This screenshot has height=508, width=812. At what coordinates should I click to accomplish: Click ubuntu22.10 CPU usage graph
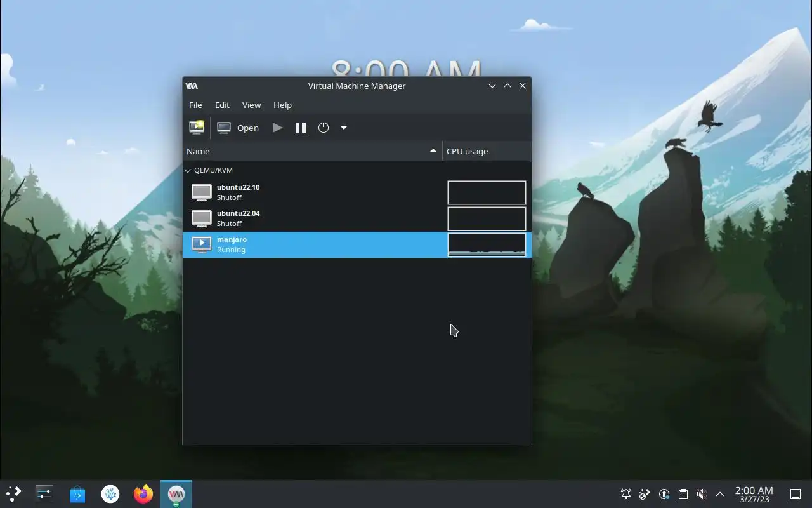click(x=487, y=192)
